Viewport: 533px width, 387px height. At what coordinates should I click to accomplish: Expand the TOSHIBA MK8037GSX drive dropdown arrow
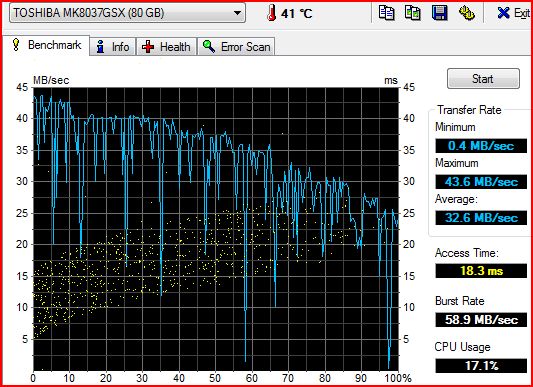(x=238, y=13)
